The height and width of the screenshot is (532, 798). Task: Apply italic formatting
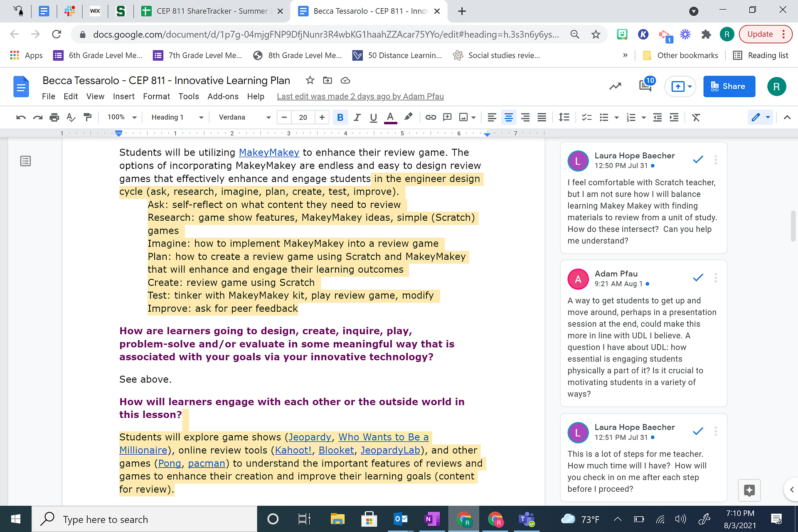click(x=357, y=118)
